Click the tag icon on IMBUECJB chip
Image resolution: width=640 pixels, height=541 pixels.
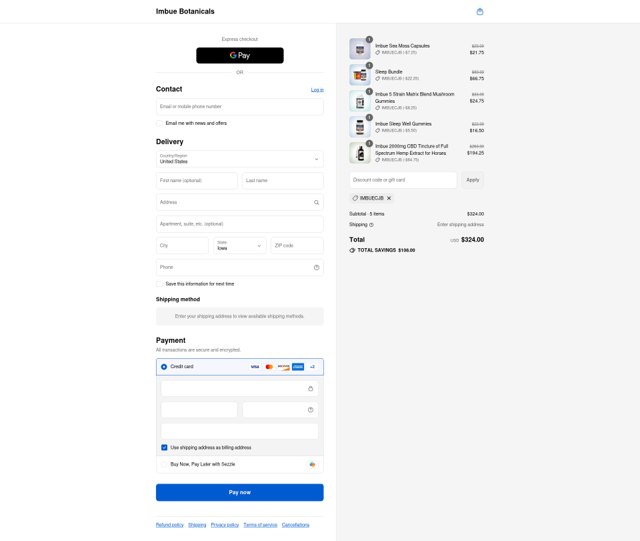point(355,198)
